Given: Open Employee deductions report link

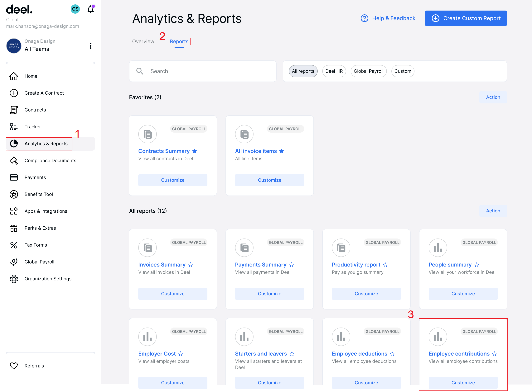Looking at the screenshot, I should pos(359,354).
